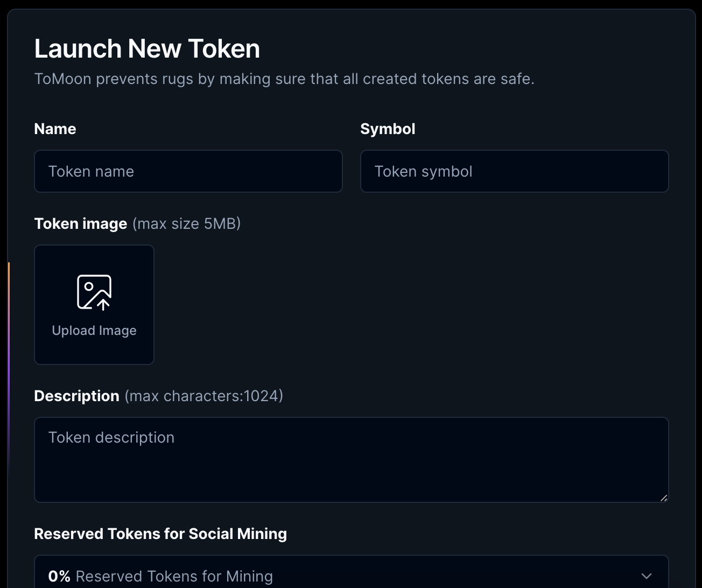
Task: Open the Reserved Tokens for Mining dropdown
Action: 351,576
